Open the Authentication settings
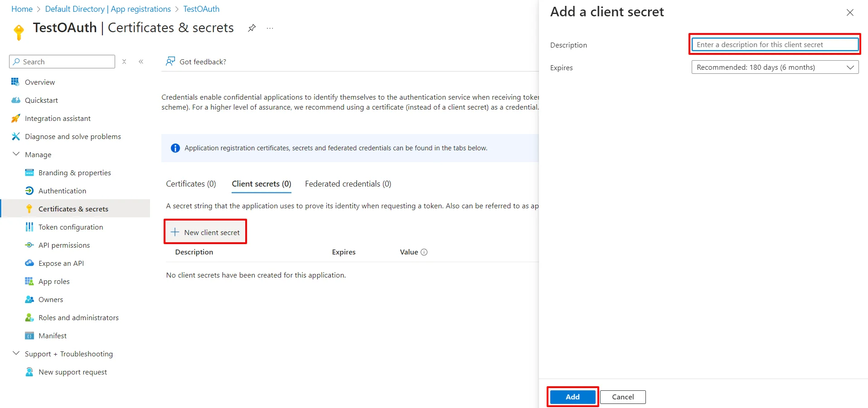The image size is (868, 408). click(61, 191)
